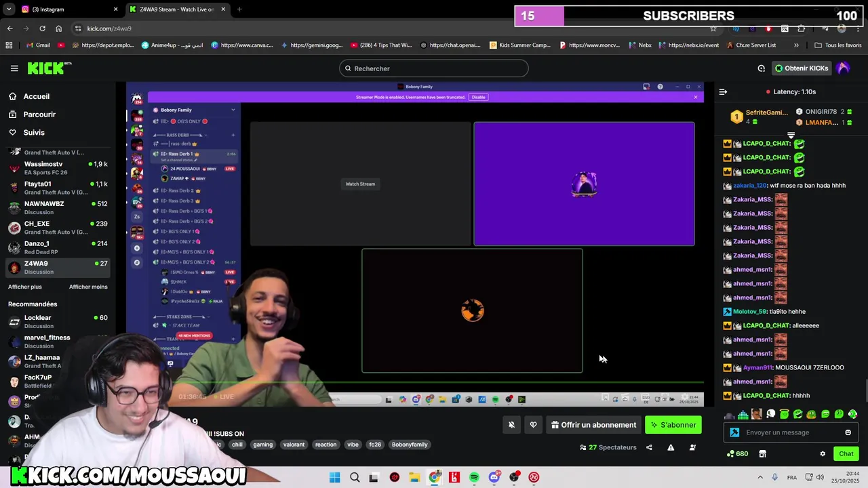Open the Cfx.re Server List bookmark
The height and width of the screenshot is (488, 868).
751,45
